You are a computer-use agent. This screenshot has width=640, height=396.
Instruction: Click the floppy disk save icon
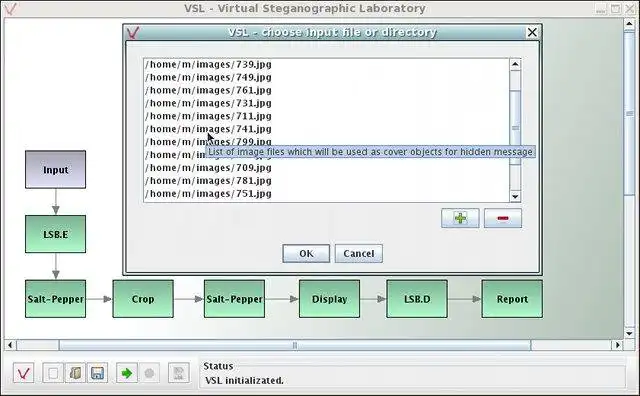(x=97, y=373)
